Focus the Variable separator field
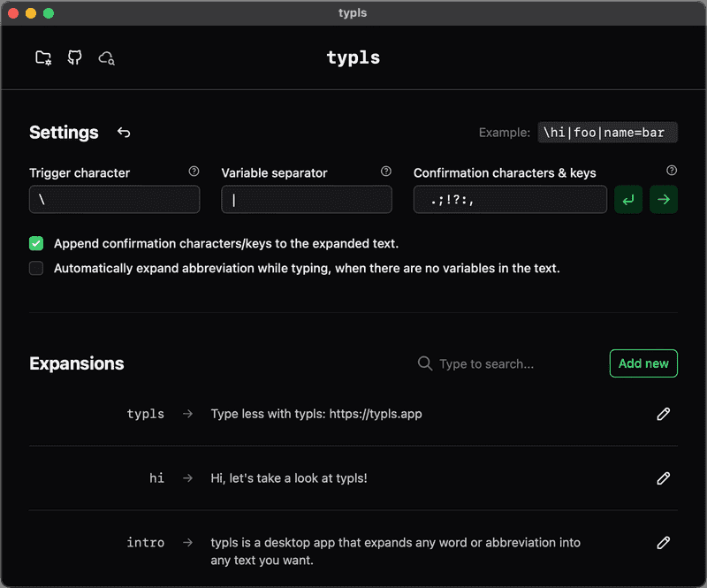 point(307,200)
